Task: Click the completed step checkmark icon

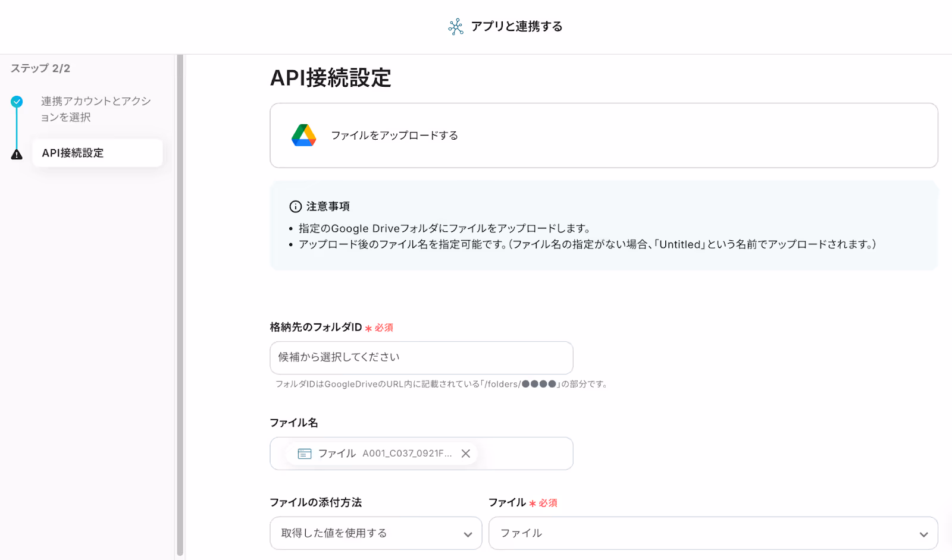Action: tap(17, 102)
